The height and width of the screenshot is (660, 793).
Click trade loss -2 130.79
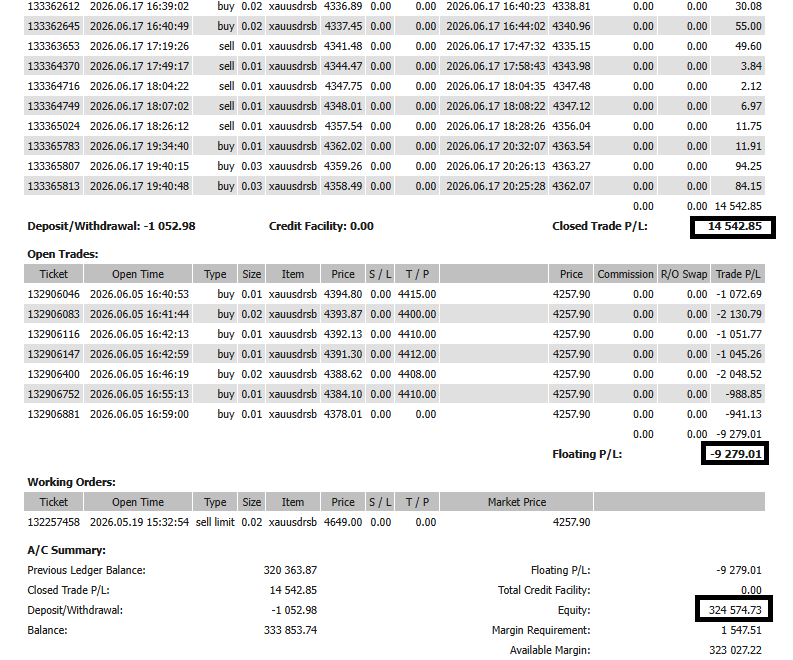[x=738, y=314]
